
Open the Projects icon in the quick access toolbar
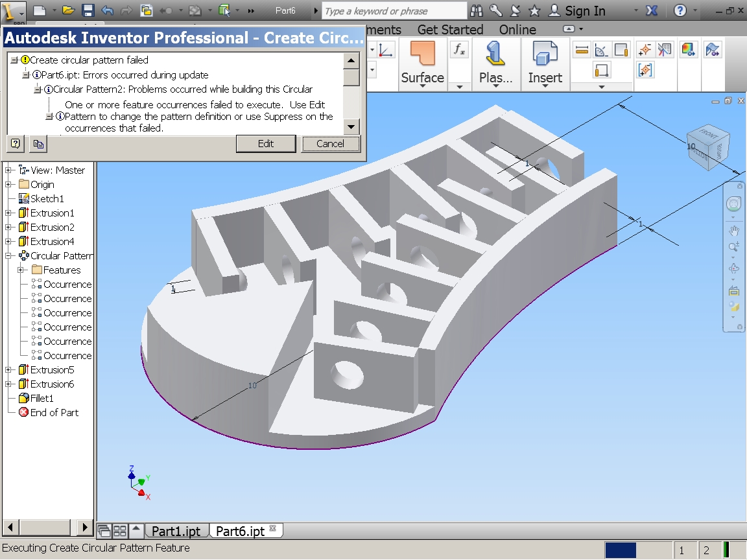point(147,10)
